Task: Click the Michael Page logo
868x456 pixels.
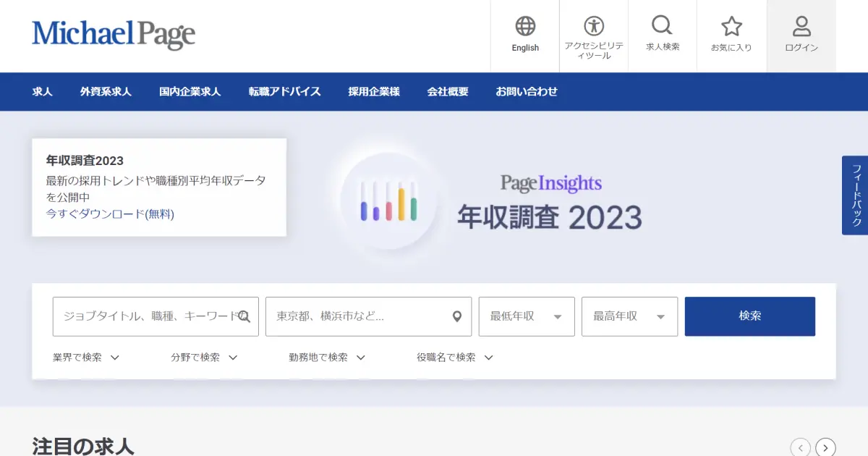Action: [114, 35]
